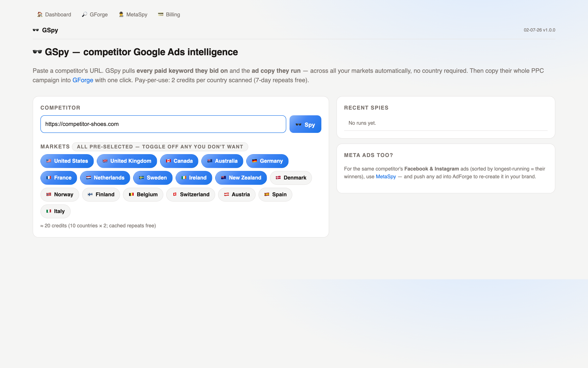Viewport: 588px width, 368px height.
Task: Enable the Switzerland market chip
Action: (191, 194)
